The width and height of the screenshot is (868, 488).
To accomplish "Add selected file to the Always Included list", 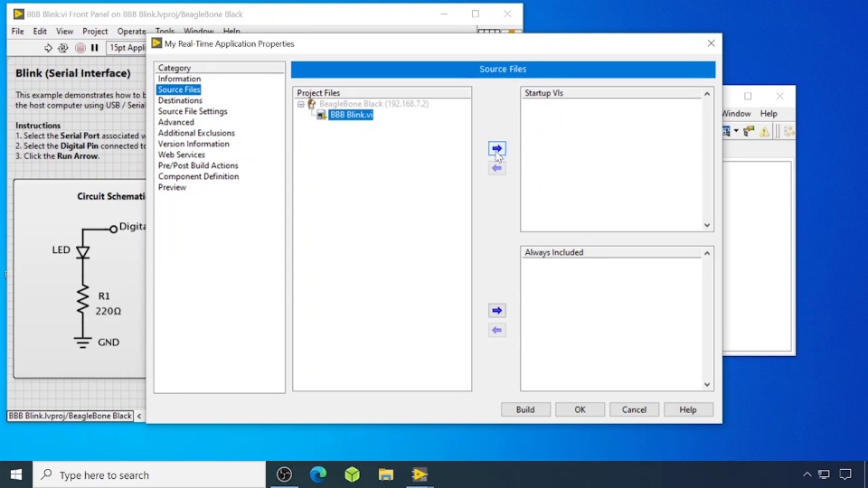I will [x=496, y=311].
